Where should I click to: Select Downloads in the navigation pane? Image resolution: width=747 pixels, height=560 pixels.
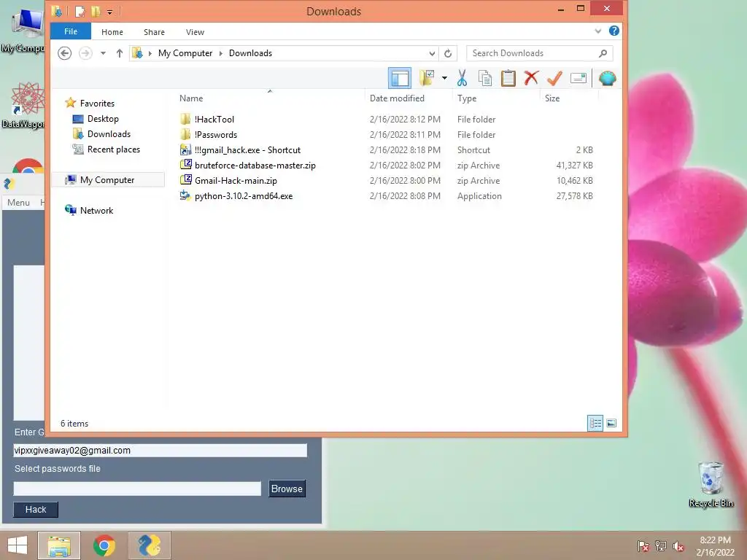tap(109, 134)
